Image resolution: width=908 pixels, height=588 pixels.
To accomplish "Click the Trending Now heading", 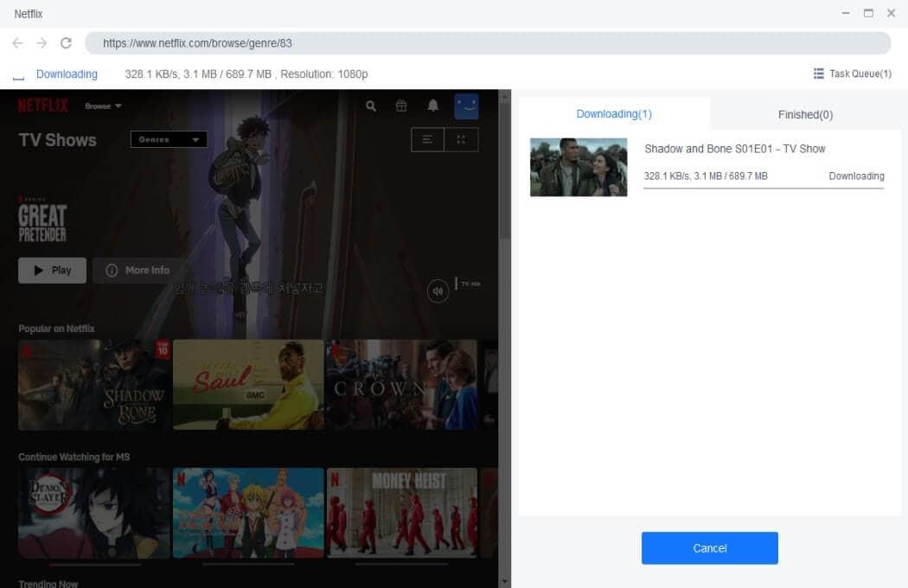I will click(x=48, y=584).
